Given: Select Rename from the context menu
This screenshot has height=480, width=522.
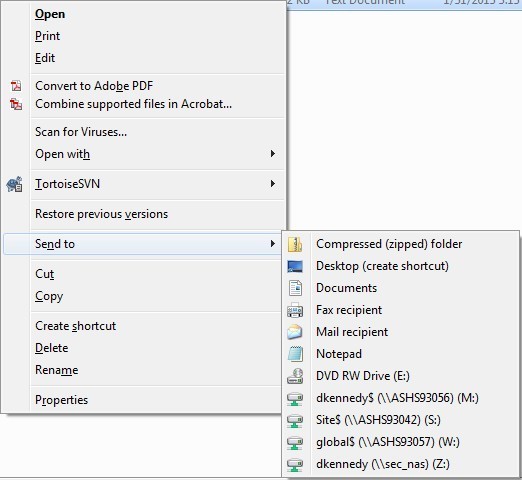Looking at the screenshot, I should pos(56,370).
